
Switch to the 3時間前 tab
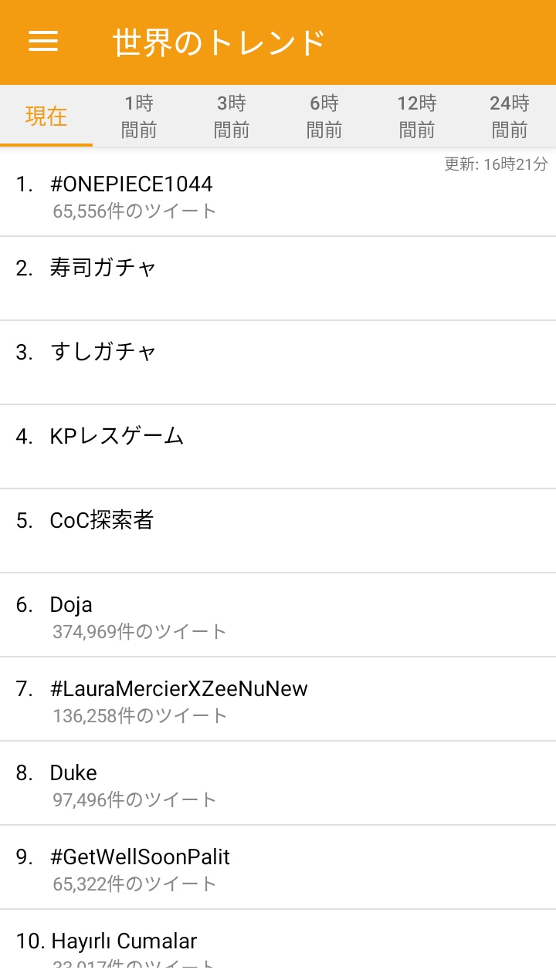(232, 117)
